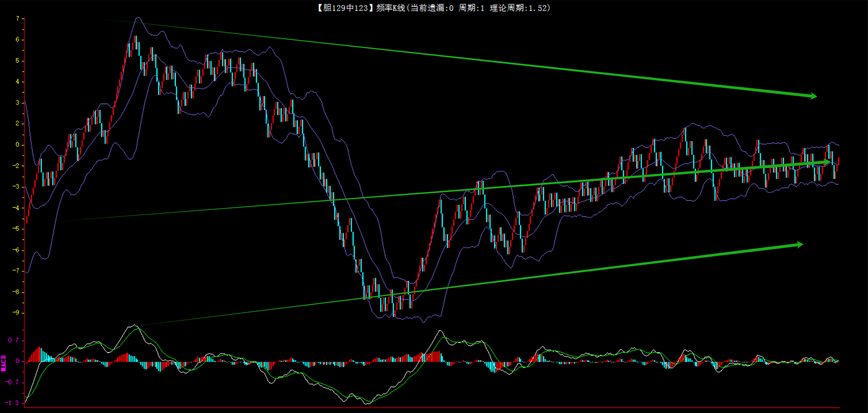
Task: Select the 理论周期:1.52 text in title
Action: 520,8
